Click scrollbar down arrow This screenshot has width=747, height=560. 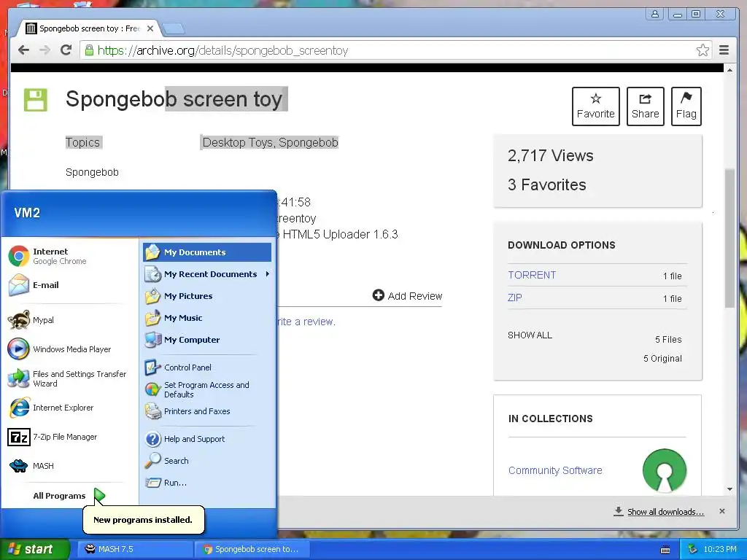click(729, 489)
